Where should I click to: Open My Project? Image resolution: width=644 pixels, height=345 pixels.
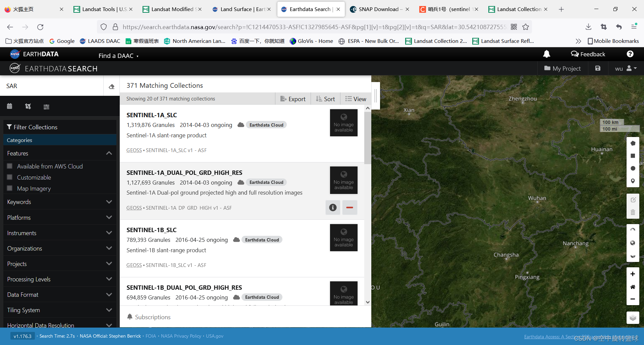pos(562,68)
